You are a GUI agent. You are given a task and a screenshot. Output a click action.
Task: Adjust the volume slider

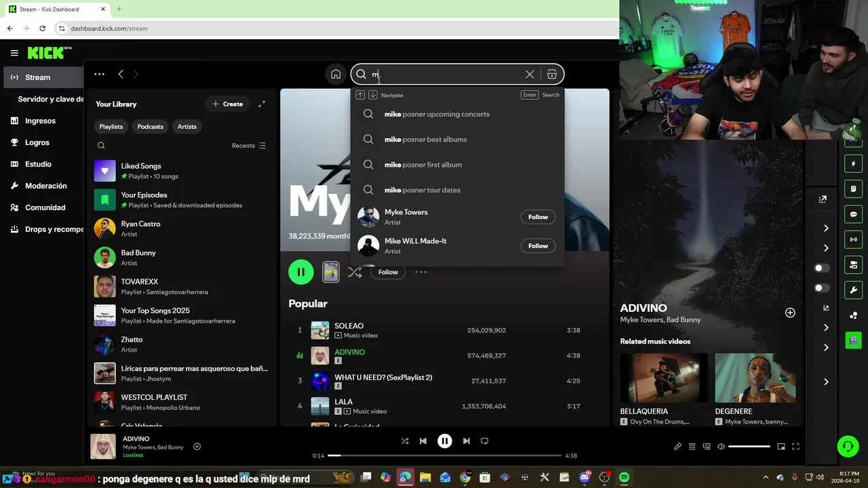pyautogui.click(x=750, y=447)
